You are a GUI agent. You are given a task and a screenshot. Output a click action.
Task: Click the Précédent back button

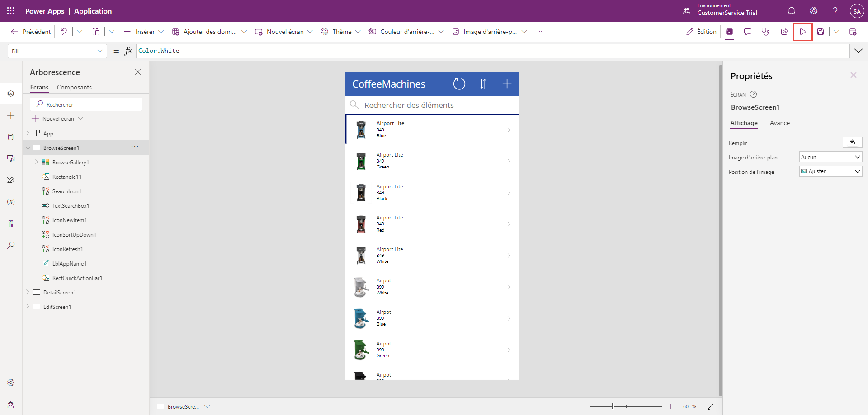coord(30,32)
